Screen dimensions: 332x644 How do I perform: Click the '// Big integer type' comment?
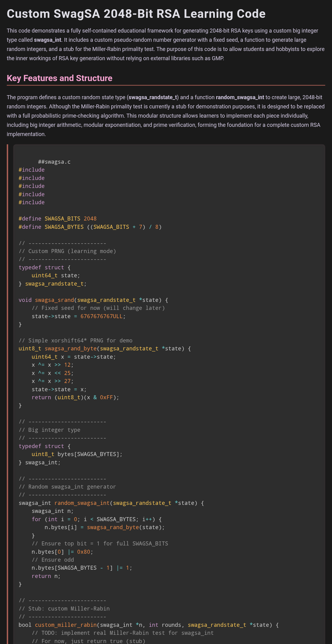coord(49,430)
